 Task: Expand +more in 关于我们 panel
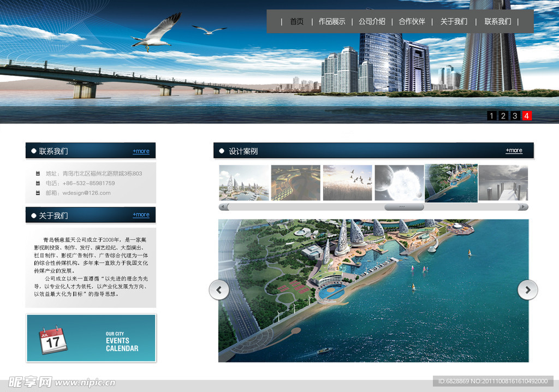(141, 215)
